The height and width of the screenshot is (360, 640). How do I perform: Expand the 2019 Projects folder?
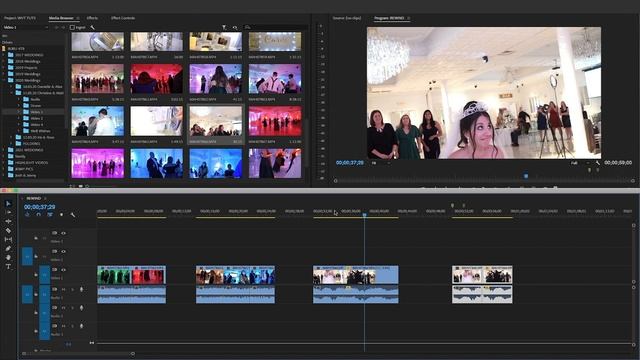click(4, 67)
